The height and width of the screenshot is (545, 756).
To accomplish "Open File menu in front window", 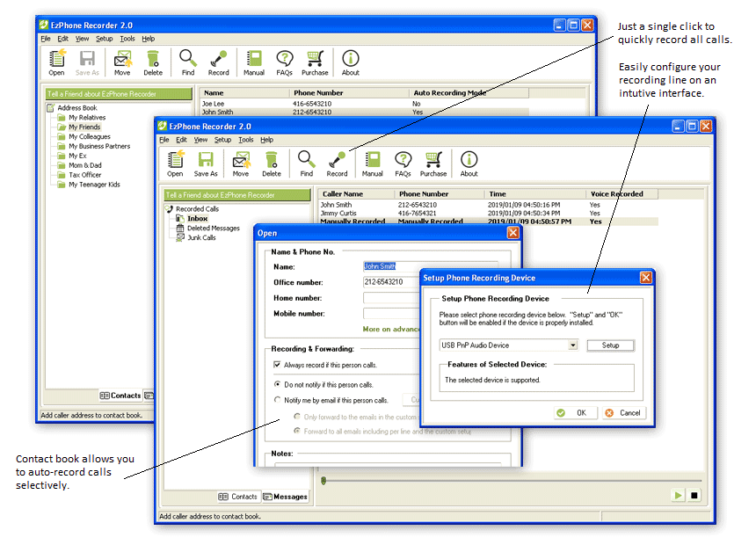I will [x=164, y=140].
